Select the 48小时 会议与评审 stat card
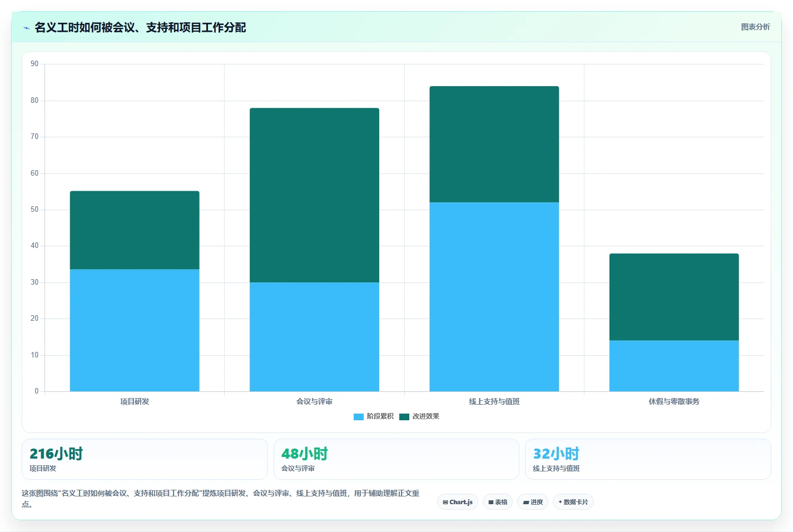The image size is (793, 532). tap(396, 459)
